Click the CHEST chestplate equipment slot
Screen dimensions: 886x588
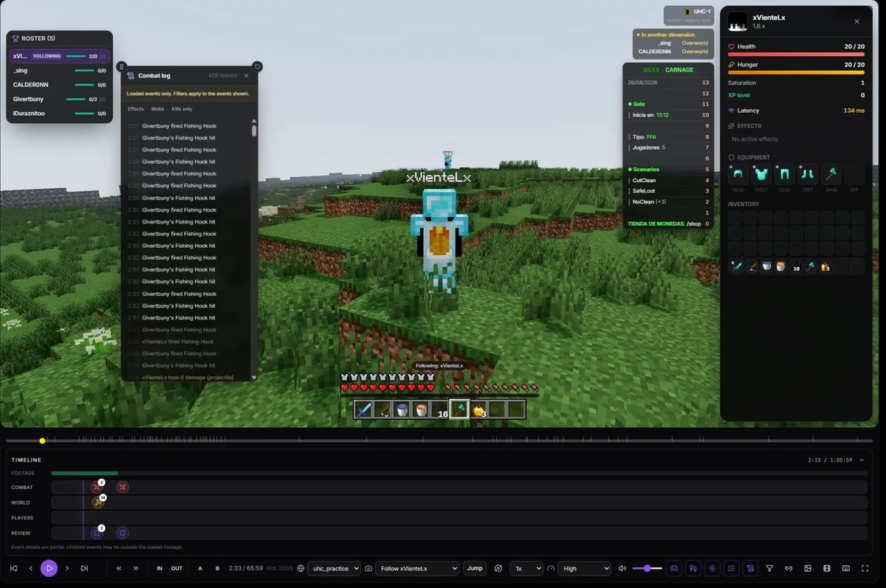point(761,175)
